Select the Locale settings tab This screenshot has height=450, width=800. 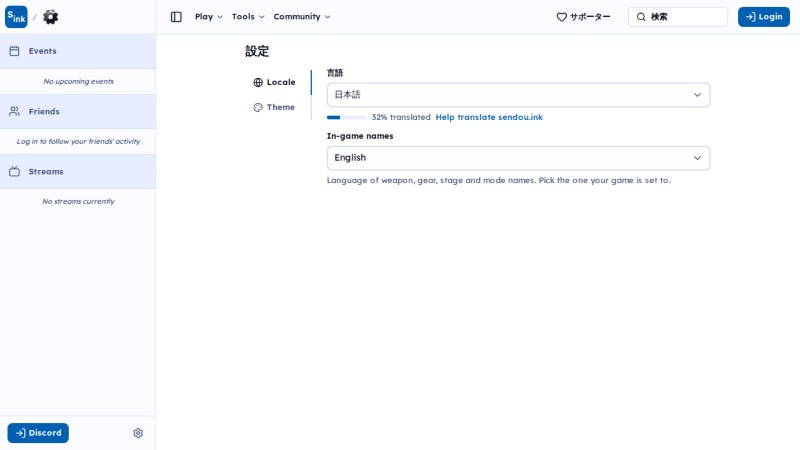[x=274, y=82]
